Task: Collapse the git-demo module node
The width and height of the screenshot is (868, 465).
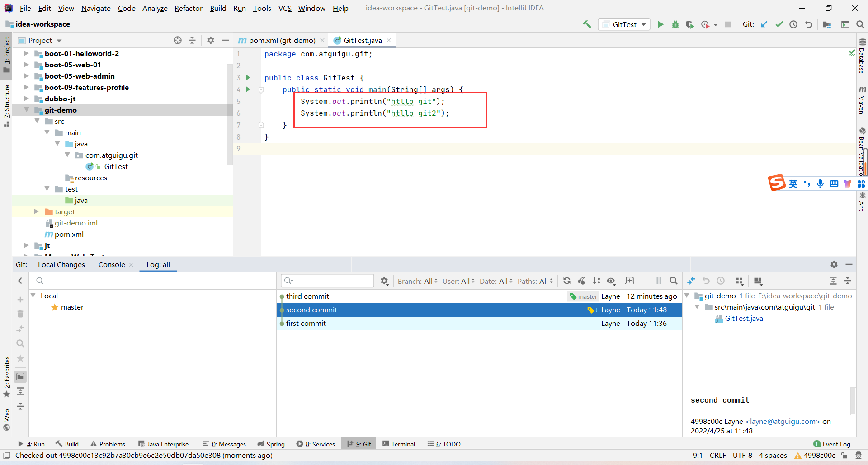Action: click(x=27, y=110)
